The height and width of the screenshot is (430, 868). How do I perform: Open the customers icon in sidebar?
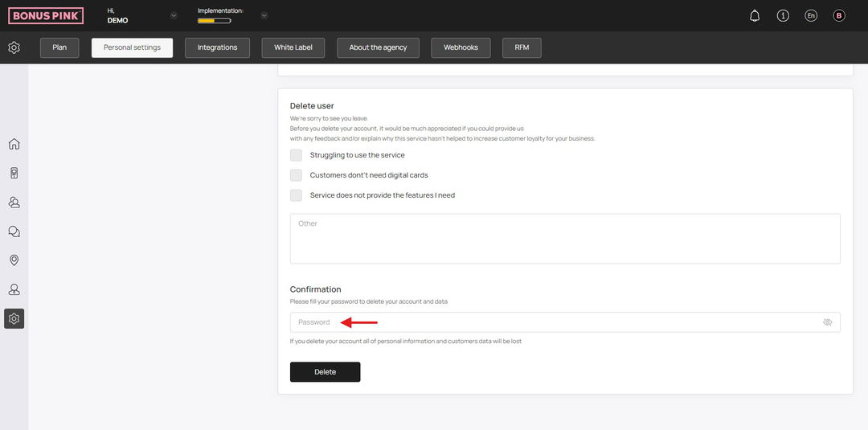[14, 203]
